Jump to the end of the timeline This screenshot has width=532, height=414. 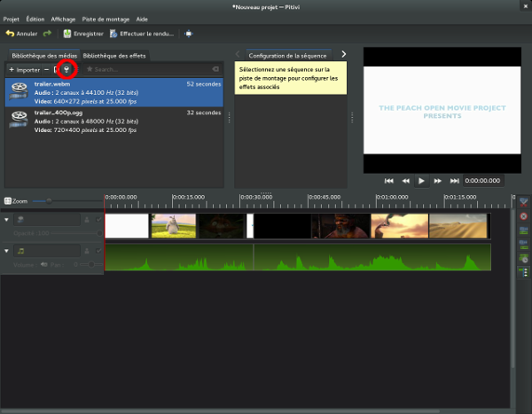pyautogui.click(x=454, y=180)
